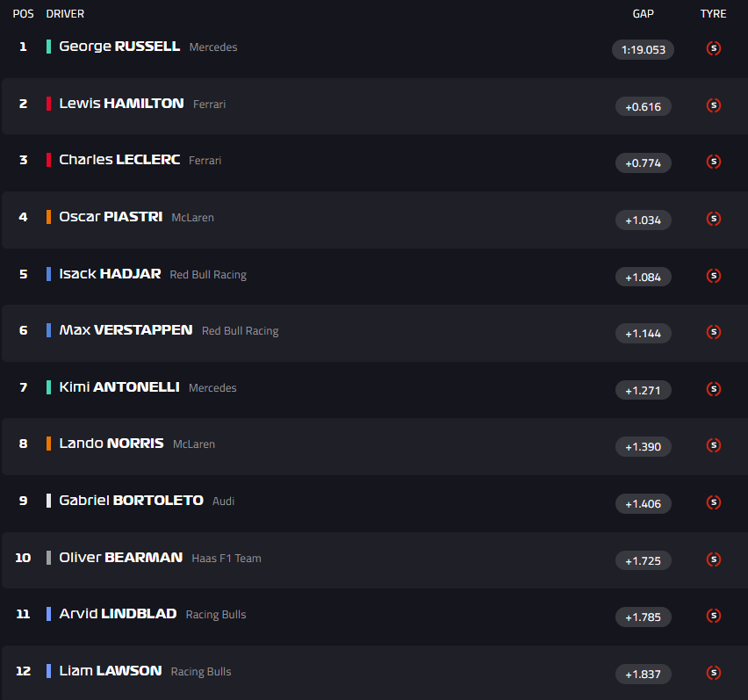Click the tyre icon for Kimi Antonelli
748x700 pixels.
coord(714,389)
